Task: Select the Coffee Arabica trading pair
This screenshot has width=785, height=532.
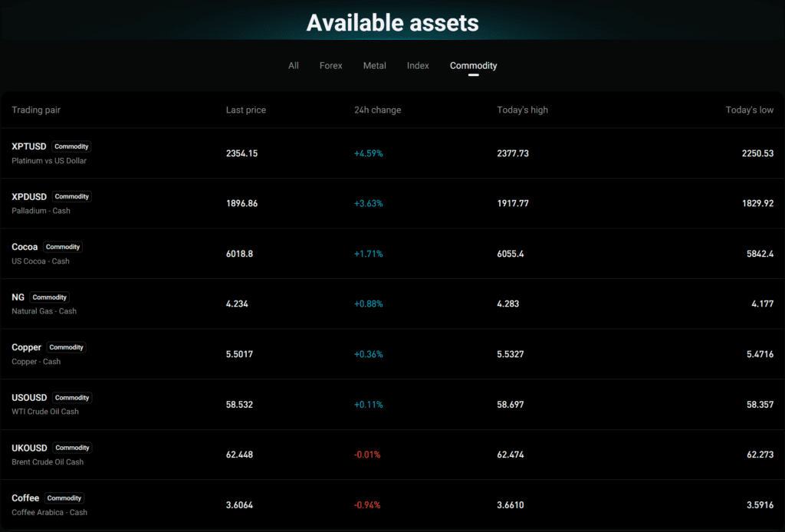Action: 25,498
